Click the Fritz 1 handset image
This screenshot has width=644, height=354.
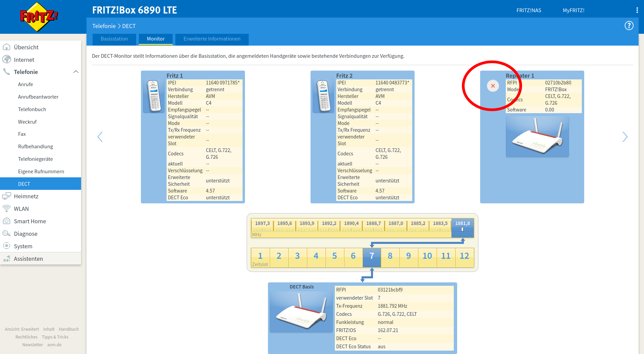coord(154,96)
